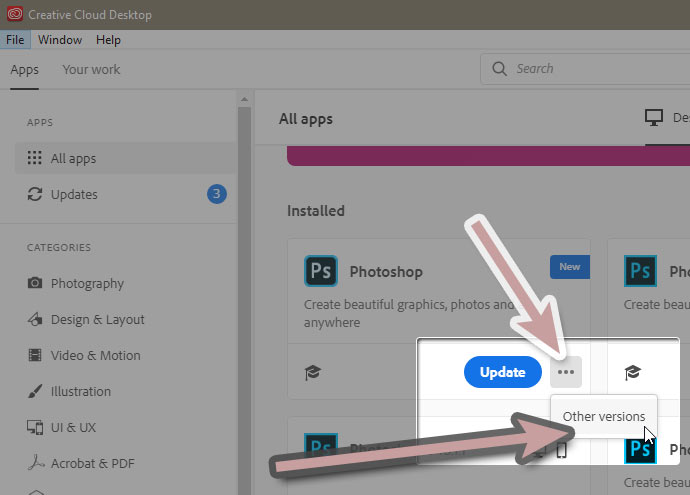Click the magnifier search icon
This screenshot has height=495, width=690.
coord(499,69)
